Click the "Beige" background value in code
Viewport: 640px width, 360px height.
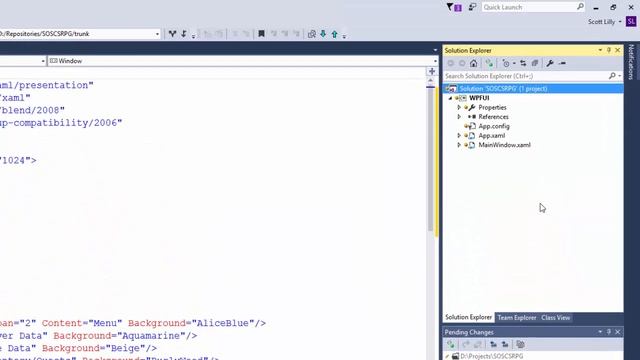click(x=125, y=349)
